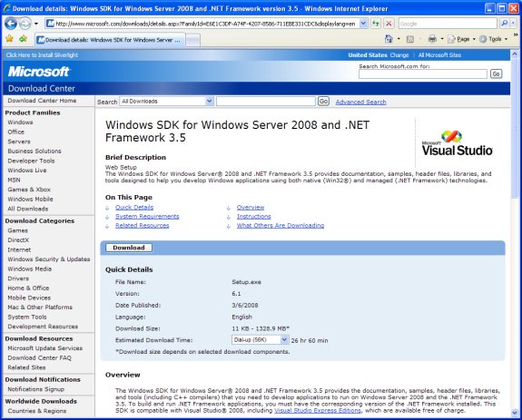Open the Home button dropdown arrow
Screen dimensions: 522x420
[x=399, y=39]
